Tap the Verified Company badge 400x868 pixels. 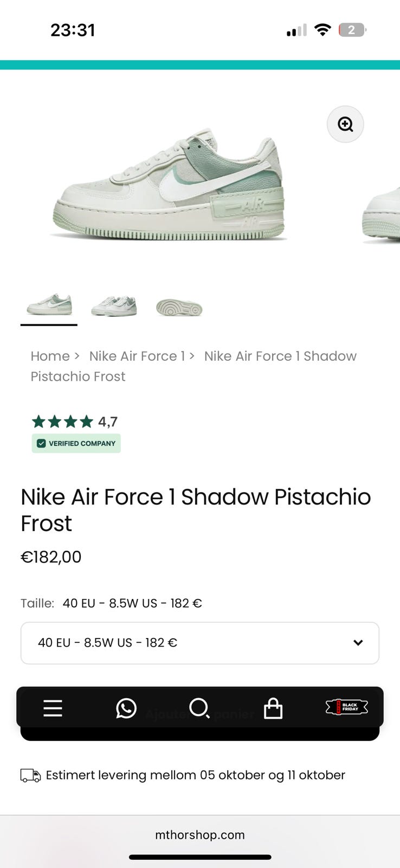pos(76,443)
